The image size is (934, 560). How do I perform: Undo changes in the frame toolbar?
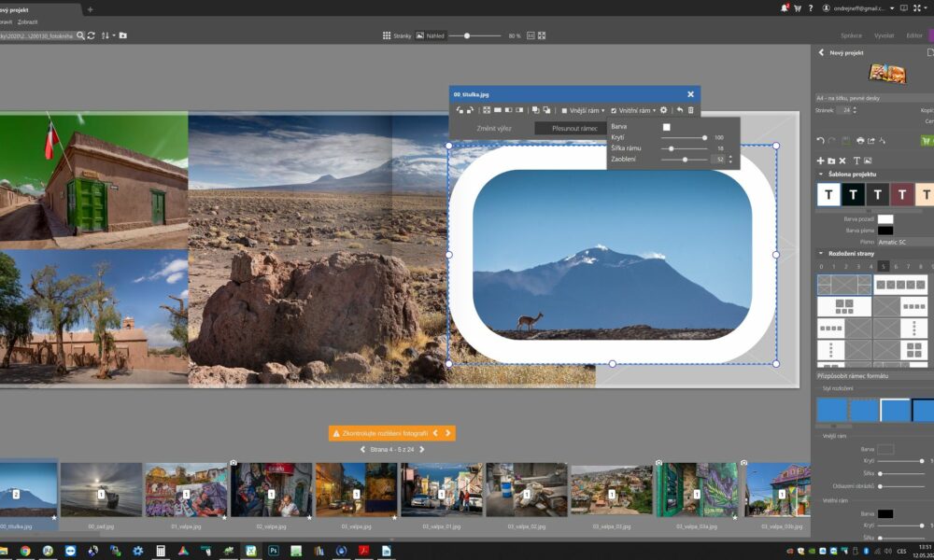click(680, 110)
